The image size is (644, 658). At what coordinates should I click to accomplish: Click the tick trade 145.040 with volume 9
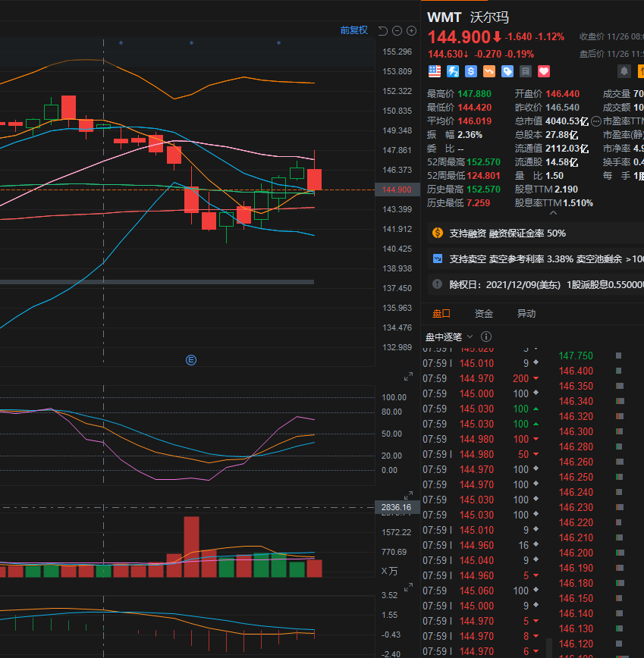(x=481, y=561)
